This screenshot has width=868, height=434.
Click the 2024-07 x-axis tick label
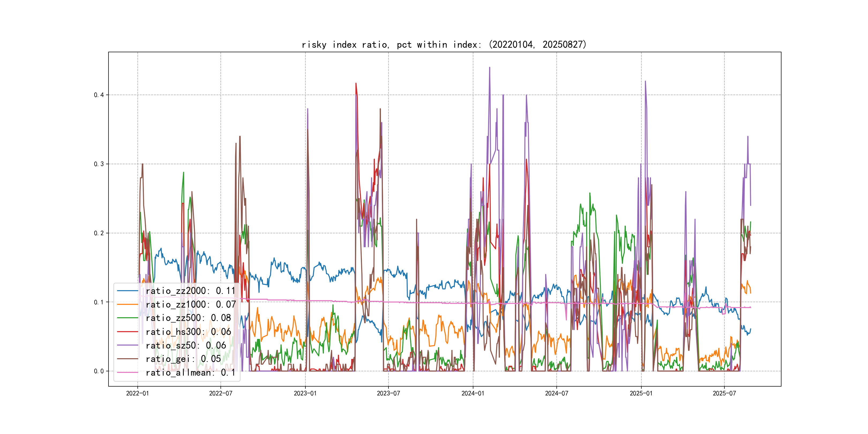(x=556, y=393)
